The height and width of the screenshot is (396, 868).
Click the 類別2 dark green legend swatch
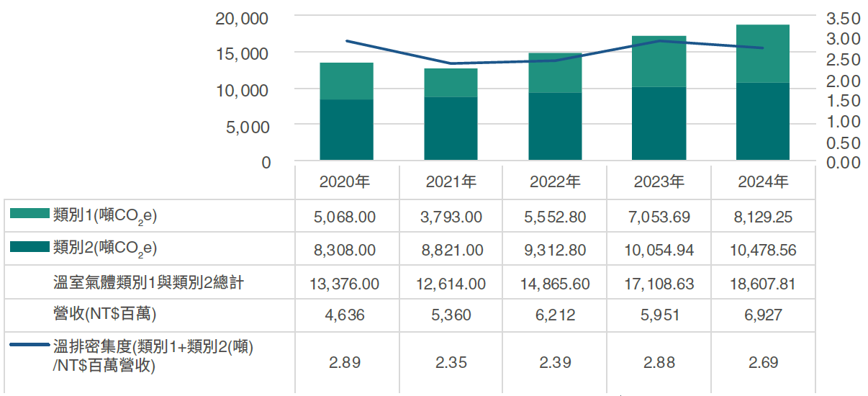coord(30,248)
